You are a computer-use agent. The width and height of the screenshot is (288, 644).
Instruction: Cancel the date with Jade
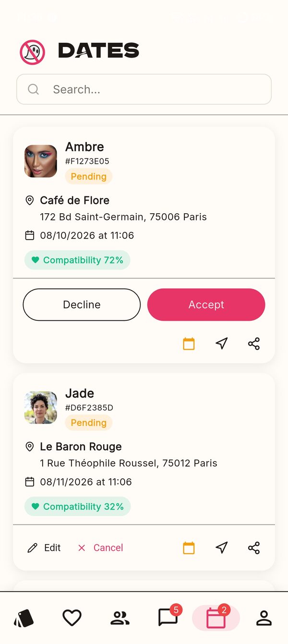pyautogui.click(x=100, y=548)
